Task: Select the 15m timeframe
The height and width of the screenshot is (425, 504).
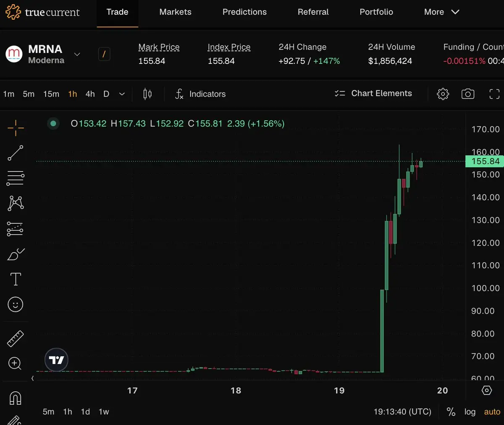Action: click(51, 94)
